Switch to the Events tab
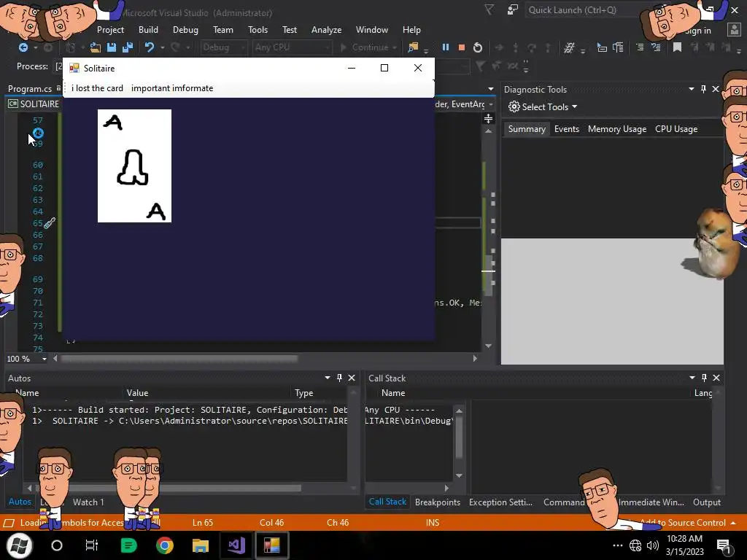Screen dimensions: 747x560 [x=566, y=128]
